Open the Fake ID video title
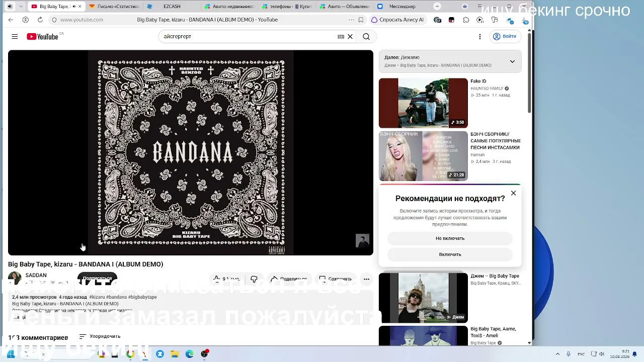 (x=478, y=81)
